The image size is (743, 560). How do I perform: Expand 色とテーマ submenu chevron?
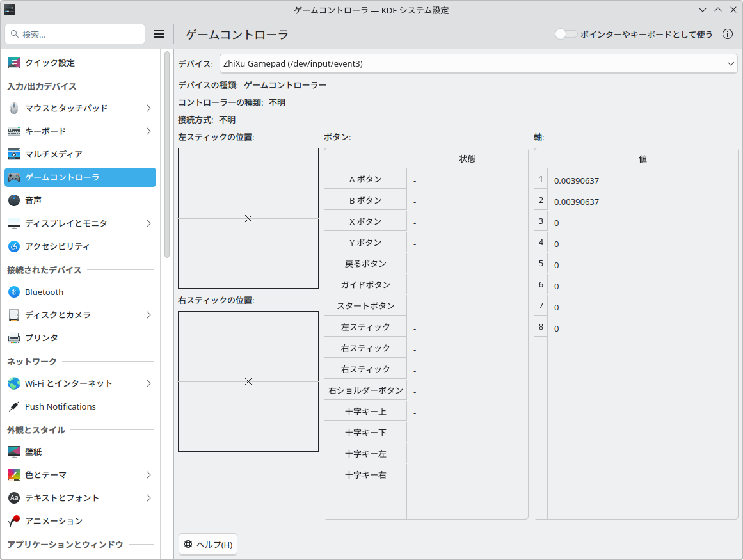(x=148, y=475)
